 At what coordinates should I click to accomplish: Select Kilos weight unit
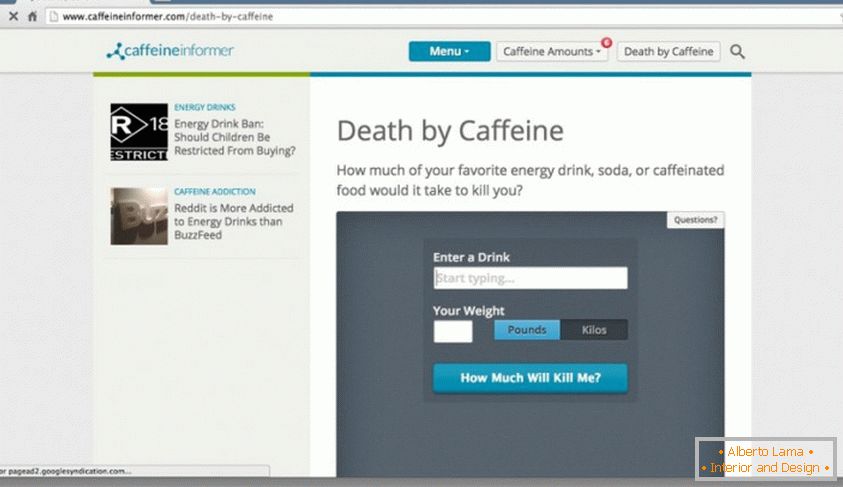coord(594,330)
